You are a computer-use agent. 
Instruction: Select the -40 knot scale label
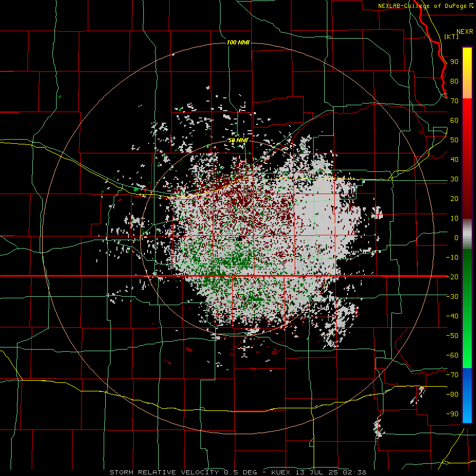(452, 316)
